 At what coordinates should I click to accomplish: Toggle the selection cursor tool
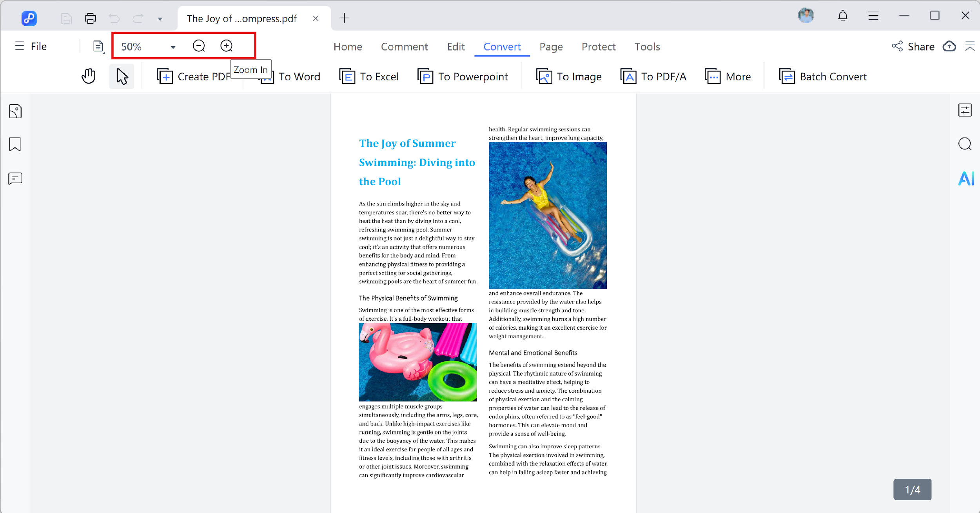[122, 76]
